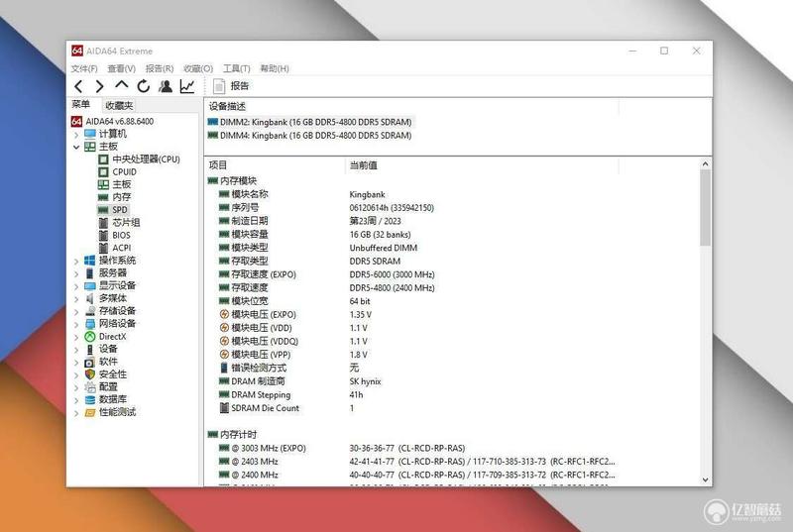Screen dimensions: 793x532
Task: Click the 服务器 tree icon
Action: (90, 272)
